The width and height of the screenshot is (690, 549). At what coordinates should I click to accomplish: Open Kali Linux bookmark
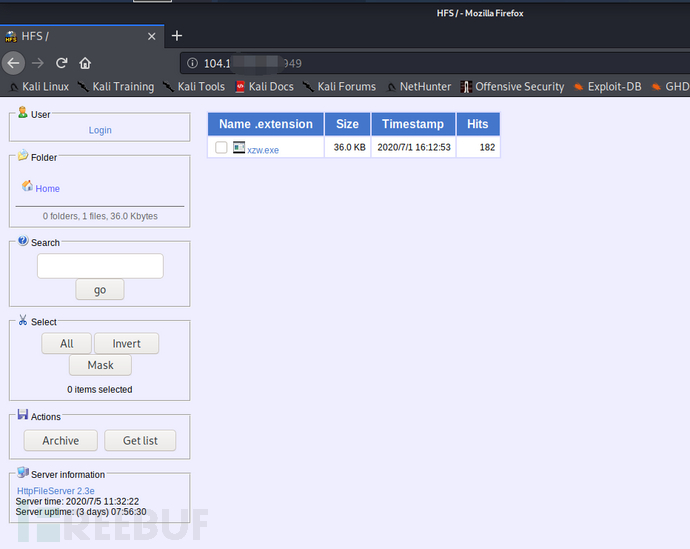(x=40, y=87)
